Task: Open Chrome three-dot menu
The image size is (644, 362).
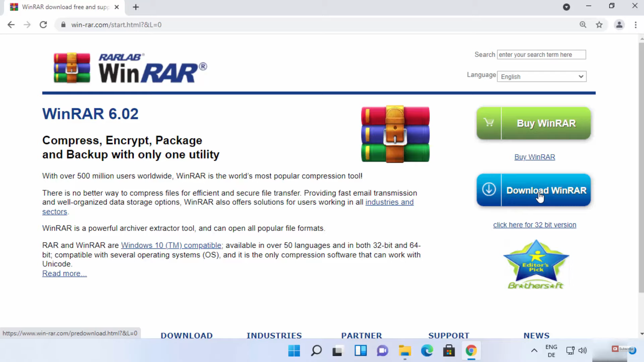Action: pos(635,25)
